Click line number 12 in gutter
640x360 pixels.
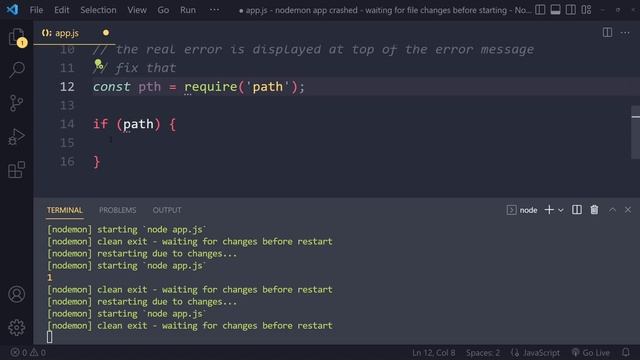(67, 87)
